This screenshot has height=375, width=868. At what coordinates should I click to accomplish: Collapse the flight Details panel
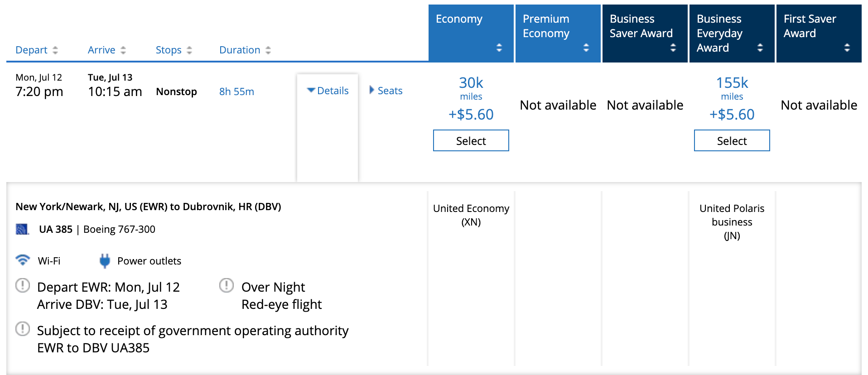pyautogui.click(x=328, y=91)
